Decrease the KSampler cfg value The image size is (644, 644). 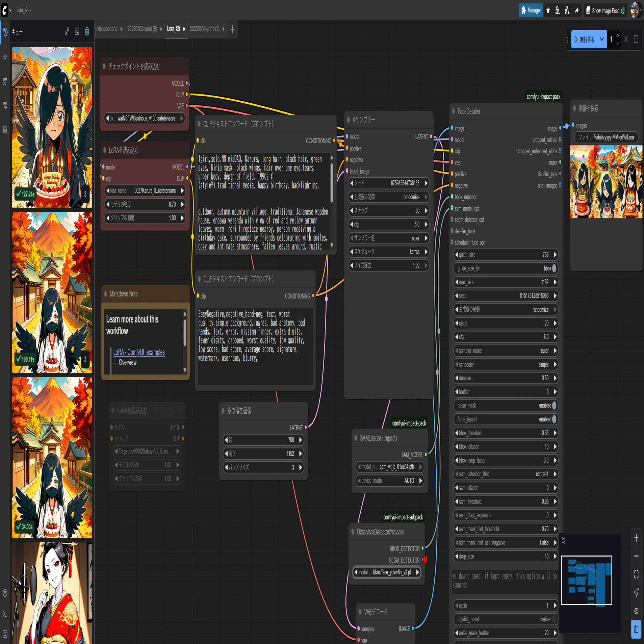click(x=352, y=224)
